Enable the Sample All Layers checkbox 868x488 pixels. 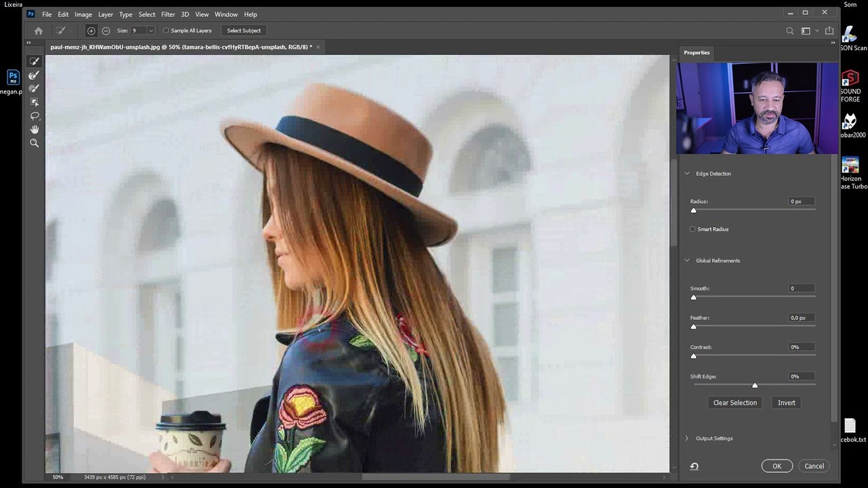[x=166, y=30]
